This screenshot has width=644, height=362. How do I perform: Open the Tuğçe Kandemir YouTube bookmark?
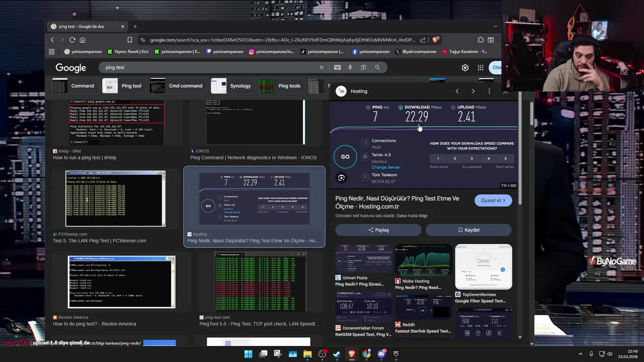[465, 51]
